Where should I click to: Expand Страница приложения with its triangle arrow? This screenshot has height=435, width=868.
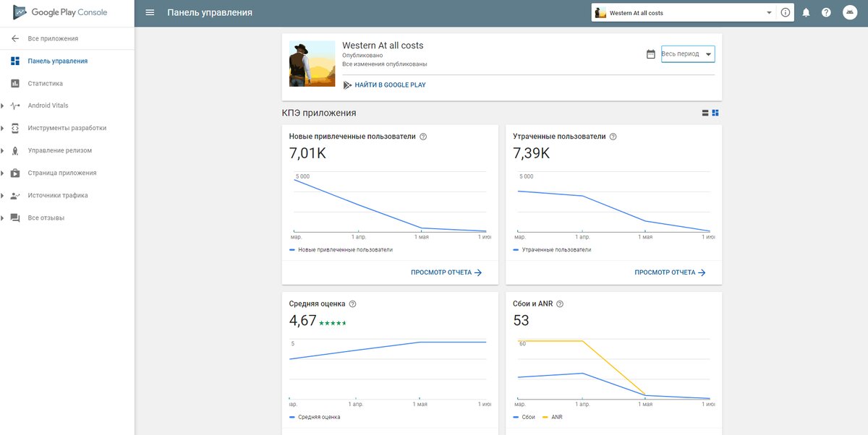[3, 173]
